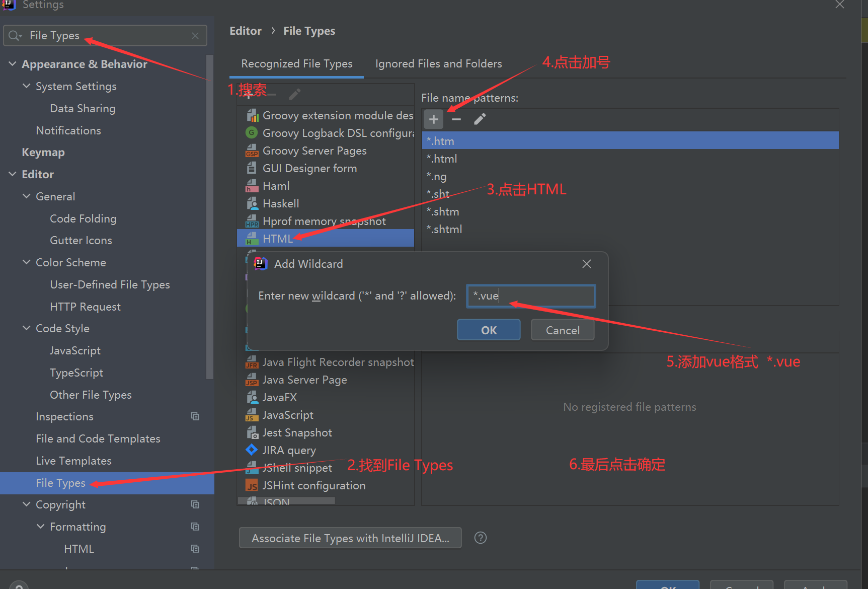Switch to Ignored Files and Folders tab
This screenshot has height=589, width=868.
[x=438, y=64]
